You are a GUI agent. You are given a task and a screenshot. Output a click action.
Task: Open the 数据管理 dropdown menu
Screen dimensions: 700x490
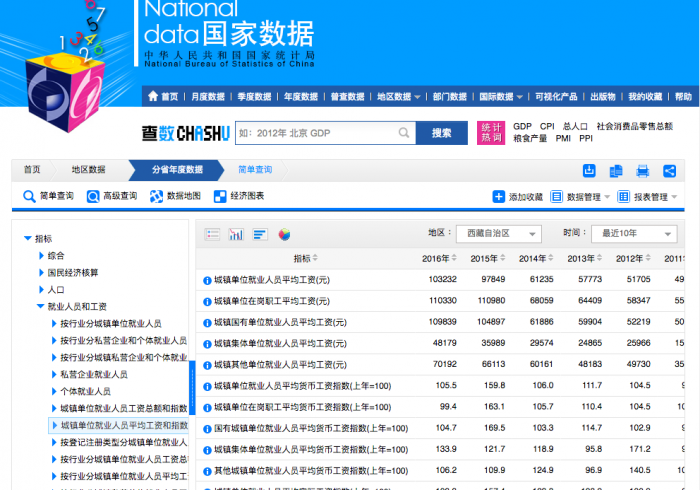(x=581, y=197)
